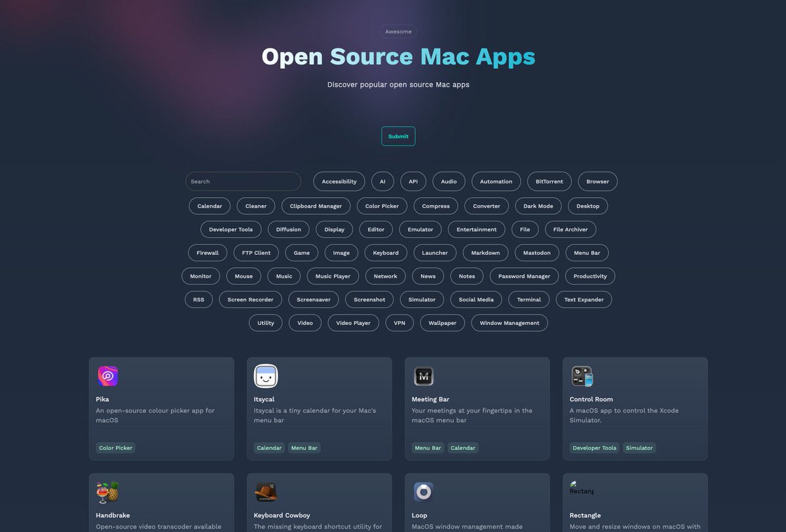
Task: Filter by BitTorrent category
Action: pos(550,181)
